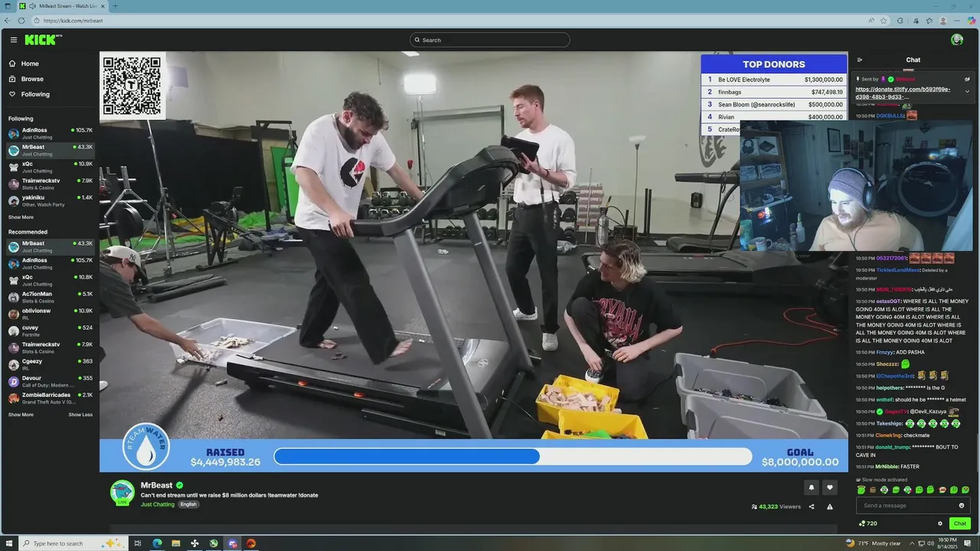The width and height of the screenshot is (980, 551).
Task: Open the browser Read aloud option
Action: click(871, 21)
